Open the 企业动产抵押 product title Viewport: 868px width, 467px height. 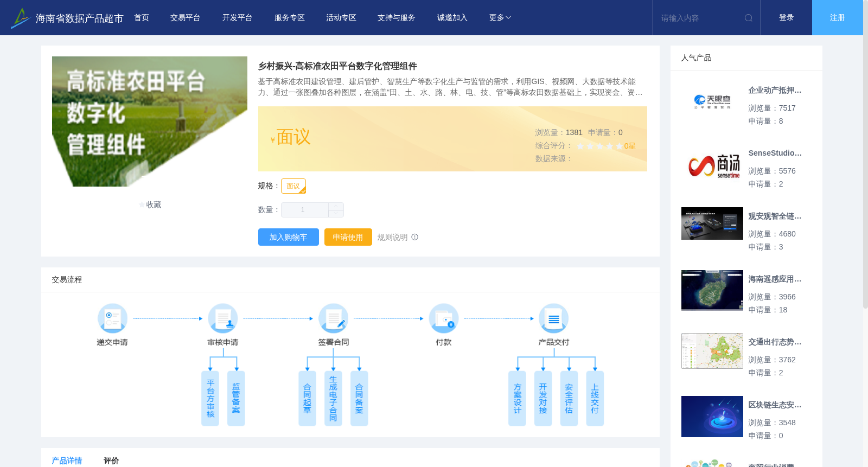point(775,91)
